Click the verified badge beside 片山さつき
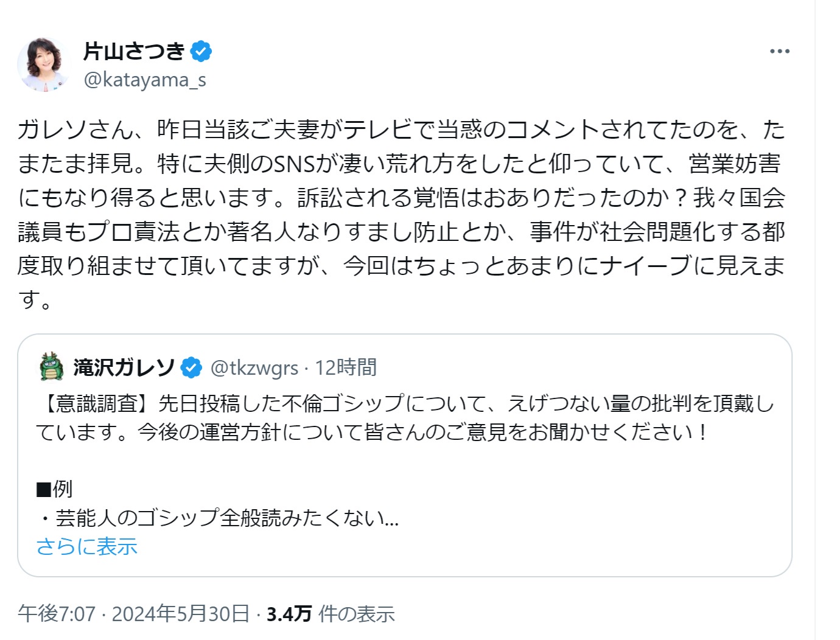Screen dimensions: 840x640 (201, 51)
